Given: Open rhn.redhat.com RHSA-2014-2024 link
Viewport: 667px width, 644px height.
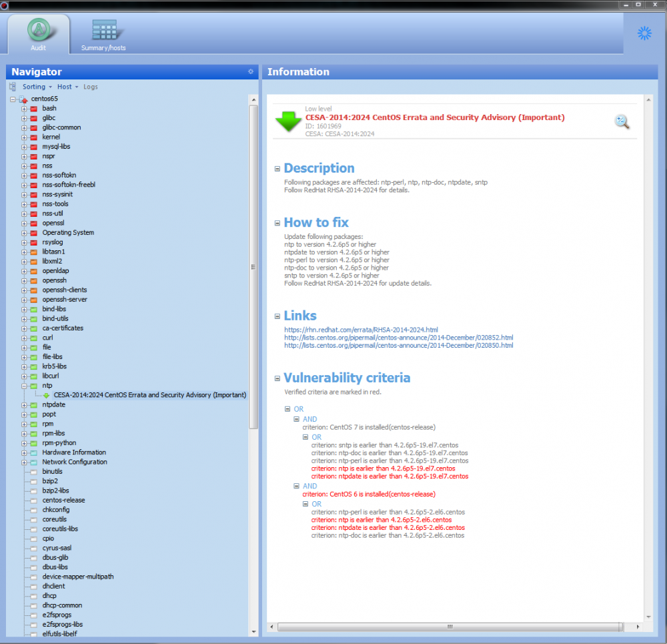Looking at the screenshot, I should (x=361, y=330).
